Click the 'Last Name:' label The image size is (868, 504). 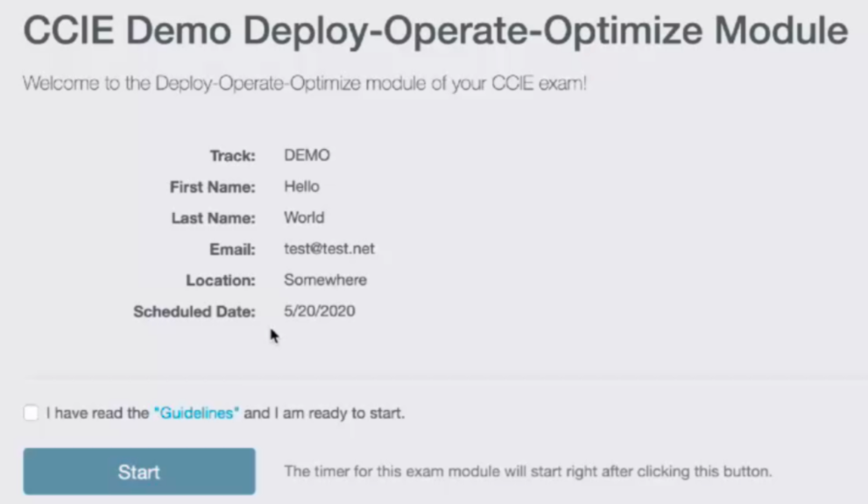point(213,218)
